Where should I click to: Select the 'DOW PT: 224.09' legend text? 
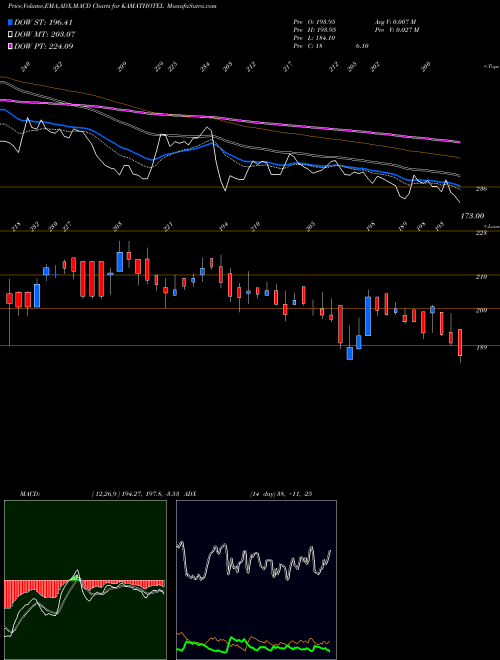pos(44,46)
